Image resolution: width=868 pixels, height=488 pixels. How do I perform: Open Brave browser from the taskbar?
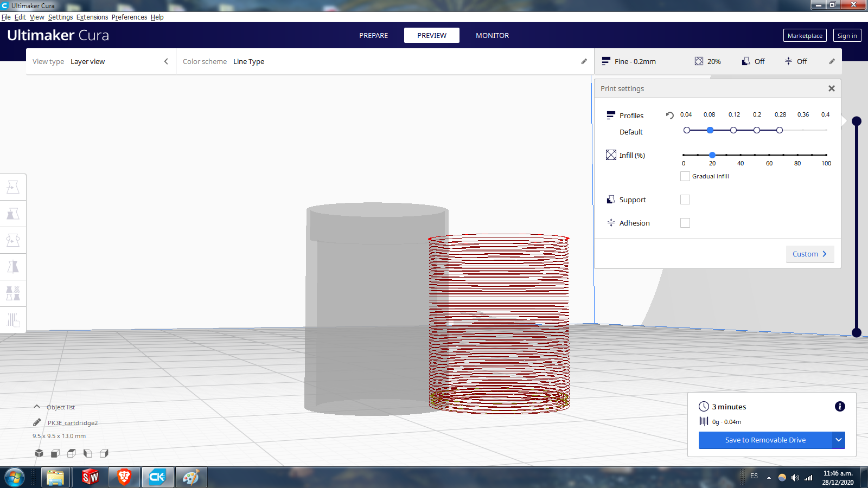point(124,477)
